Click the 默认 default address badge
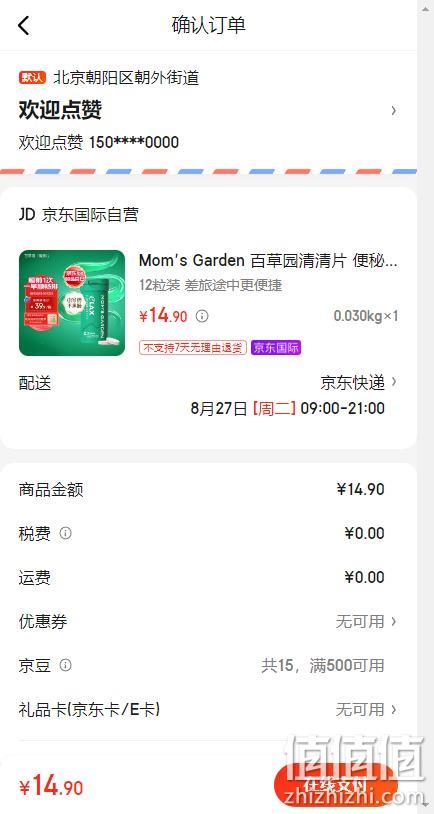Image resolution: width=434 pixels, height=814 pixels. (32, 78)
